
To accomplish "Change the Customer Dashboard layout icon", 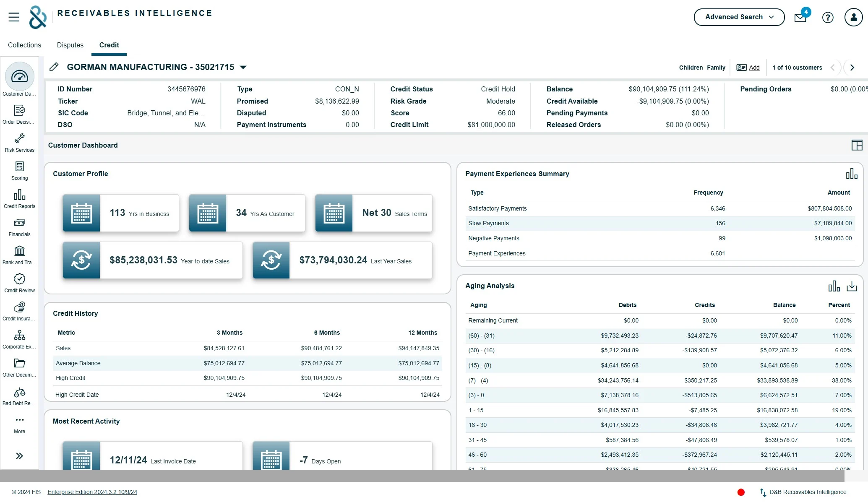I will pos(857,145).
